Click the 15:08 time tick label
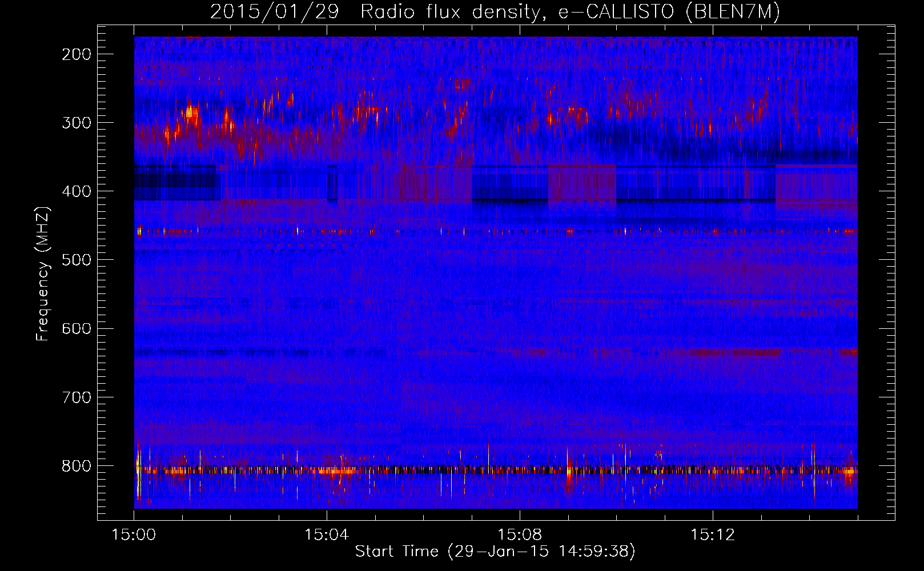This screenshot has width=924, height=571. 520,535
